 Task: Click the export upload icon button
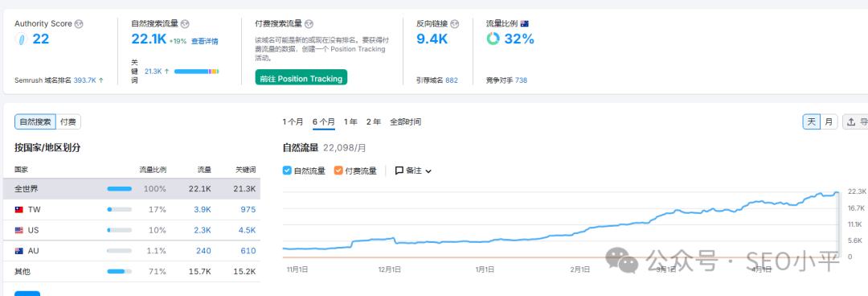pyautogui.click(x=855, y=122)
